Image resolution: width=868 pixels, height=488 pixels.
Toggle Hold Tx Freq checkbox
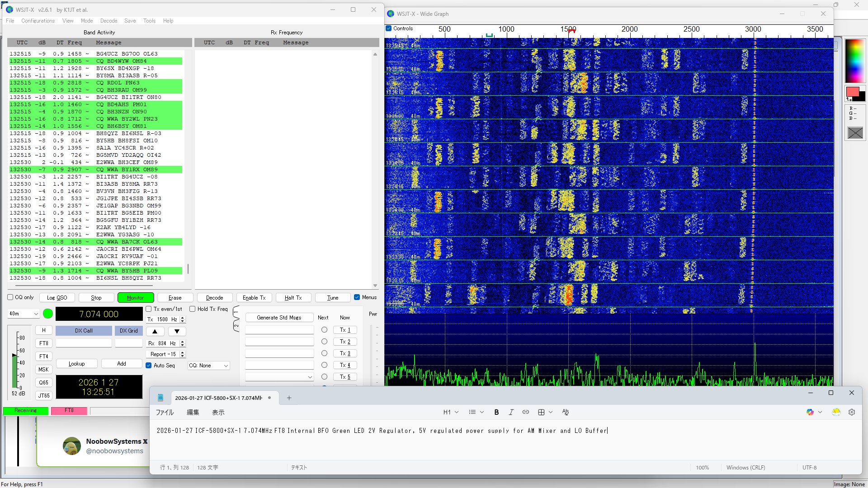tap(193, 309)
